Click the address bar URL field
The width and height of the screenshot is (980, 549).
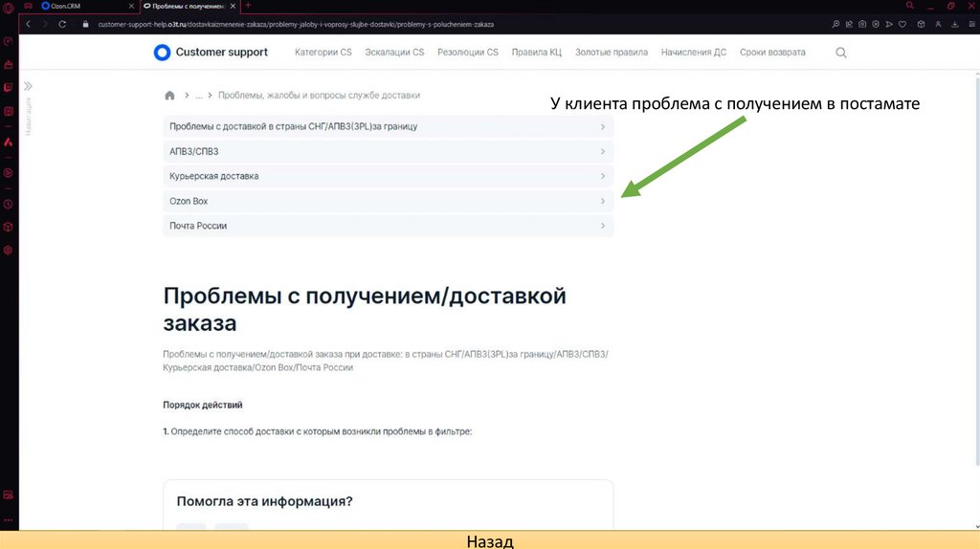pyautogui.click(x=296, y=24)
